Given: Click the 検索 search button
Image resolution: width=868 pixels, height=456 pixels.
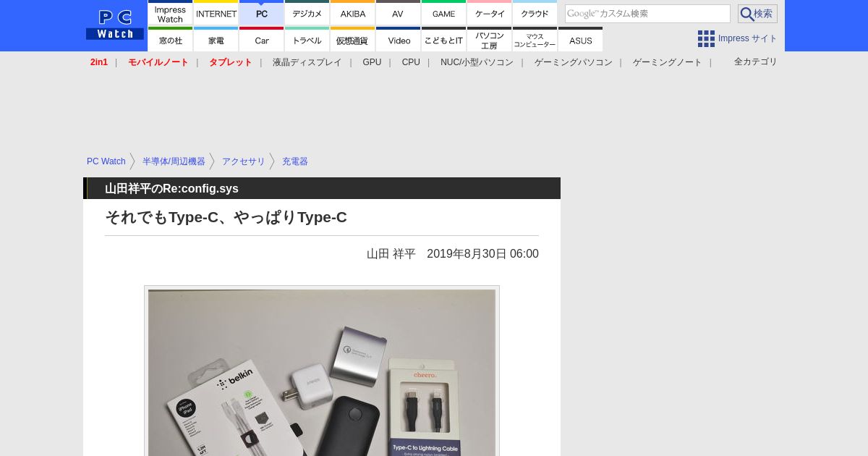Looking at the screenshot, I should pos(757,14).
